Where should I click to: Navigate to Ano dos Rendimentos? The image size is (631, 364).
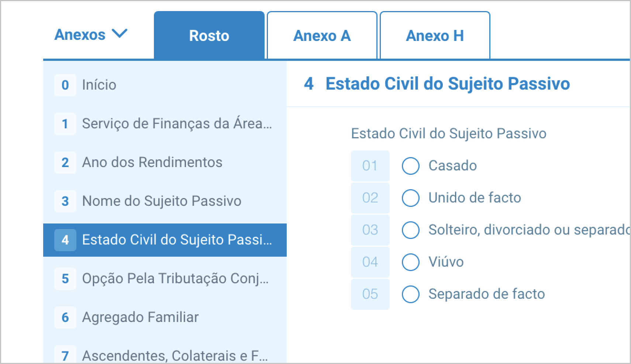pyautogui.click(x=152, y=163)
